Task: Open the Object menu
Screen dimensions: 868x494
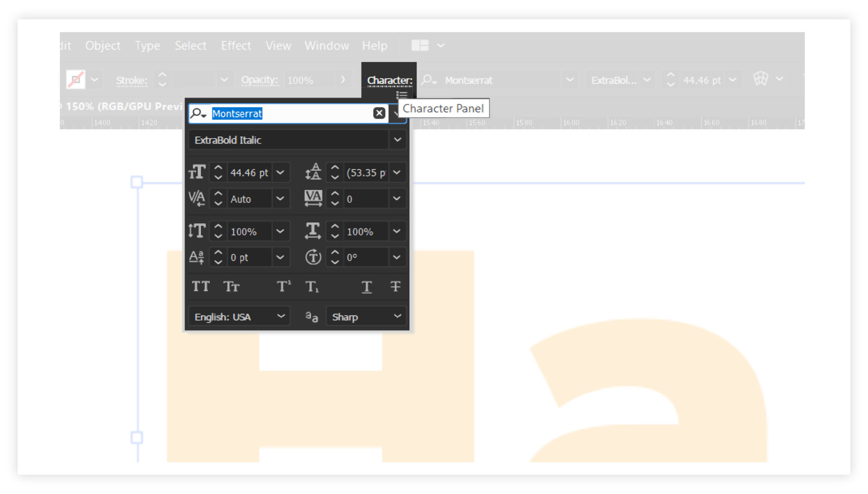Action: tap(103, 45)
